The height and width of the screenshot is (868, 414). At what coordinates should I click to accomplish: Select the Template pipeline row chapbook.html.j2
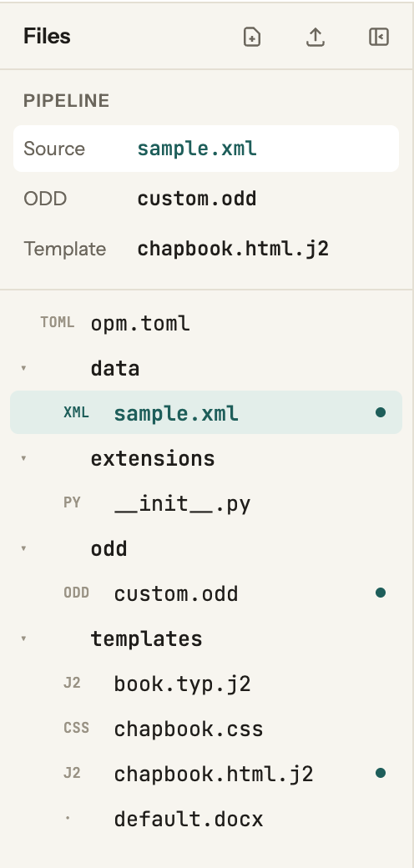pyautogui.click(x=206, y=249)
